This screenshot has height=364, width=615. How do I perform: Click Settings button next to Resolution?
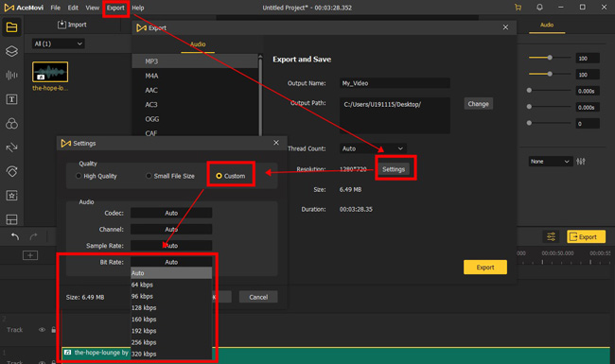[x=394, y=169]
